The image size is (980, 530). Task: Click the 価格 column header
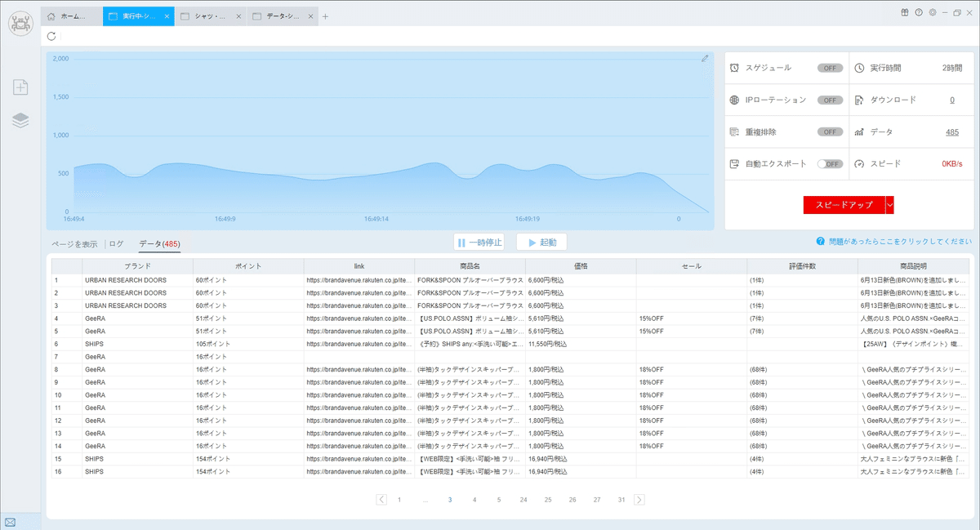tap(581, 266)
